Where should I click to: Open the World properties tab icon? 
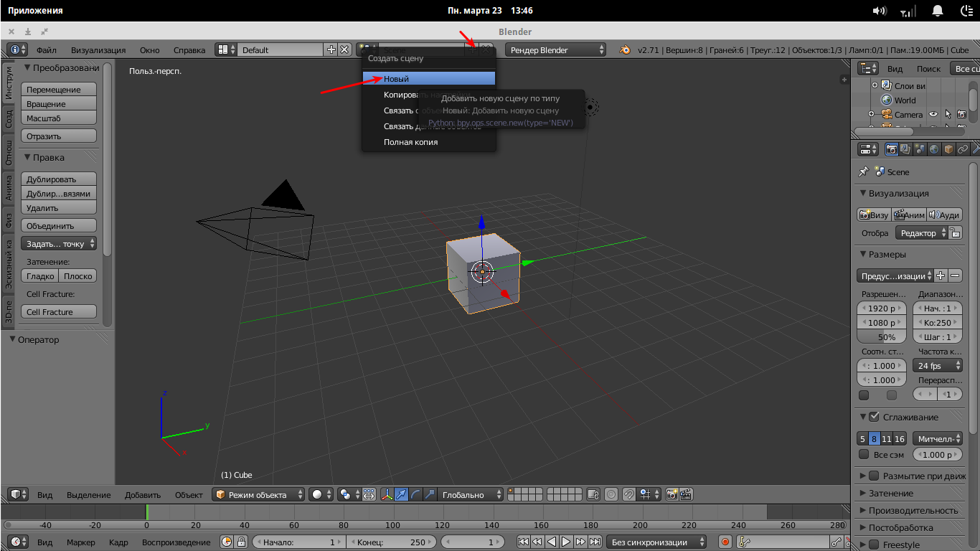[934, 149]
